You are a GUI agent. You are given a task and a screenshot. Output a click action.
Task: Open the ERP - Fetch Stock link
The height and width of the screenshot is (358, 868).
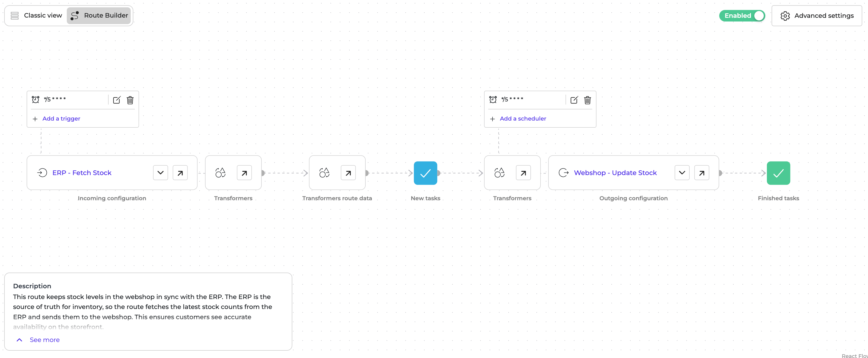[x=82, y=173]
